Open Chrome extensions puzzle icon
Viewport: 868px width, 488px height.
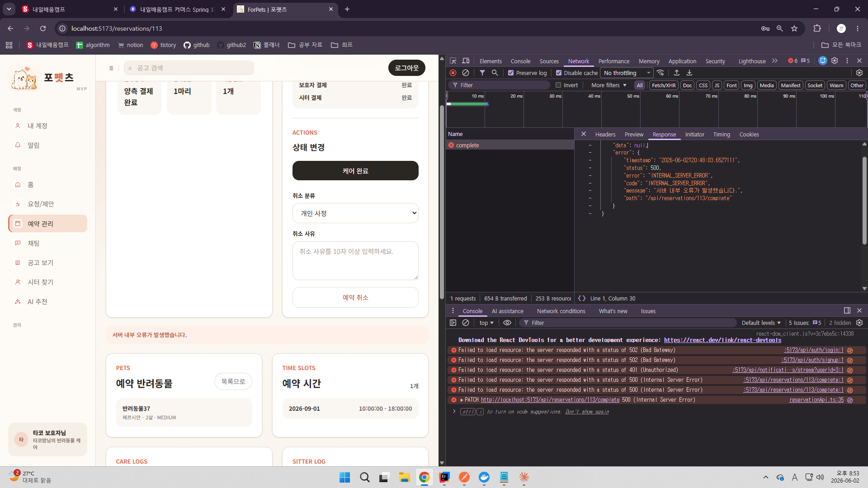coord(817,28)
